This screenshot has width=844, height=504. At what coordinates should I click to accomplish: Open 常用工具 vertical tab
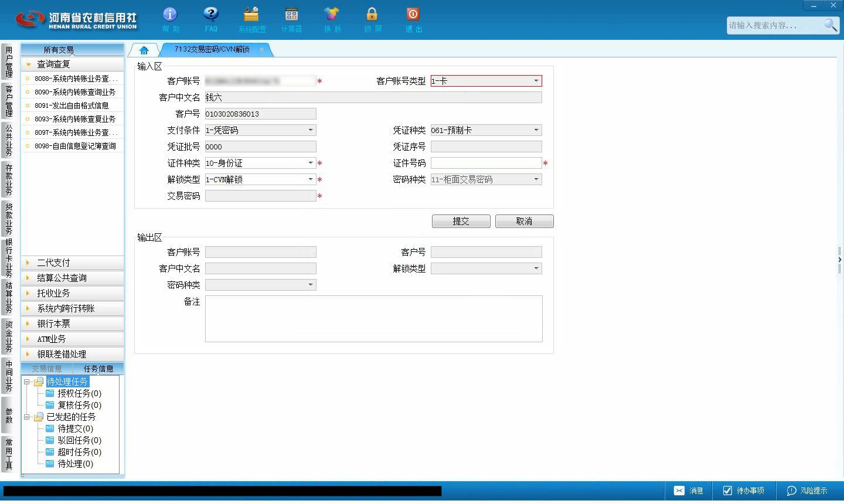(9, 454)
